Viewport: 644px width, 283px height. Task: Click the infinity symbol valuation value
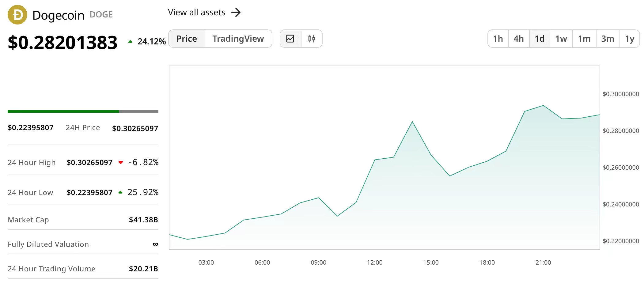click(x=155, y=244)
